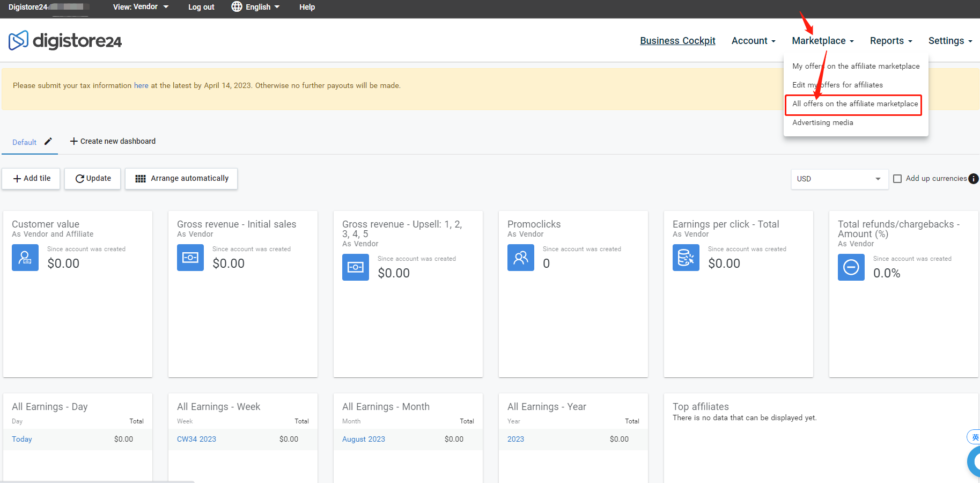The width and height of the screenshot is (980, 483).
Task: Click Log out in top bar
Action: pos(201,7)
